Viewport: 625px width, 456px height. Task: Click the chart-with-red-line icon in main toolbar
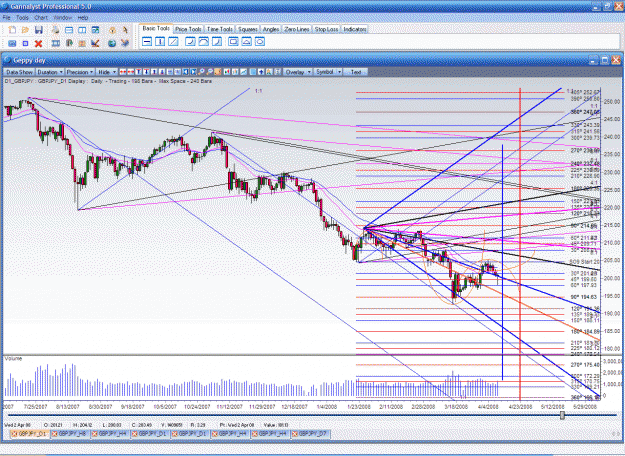[x=95, y=43]
